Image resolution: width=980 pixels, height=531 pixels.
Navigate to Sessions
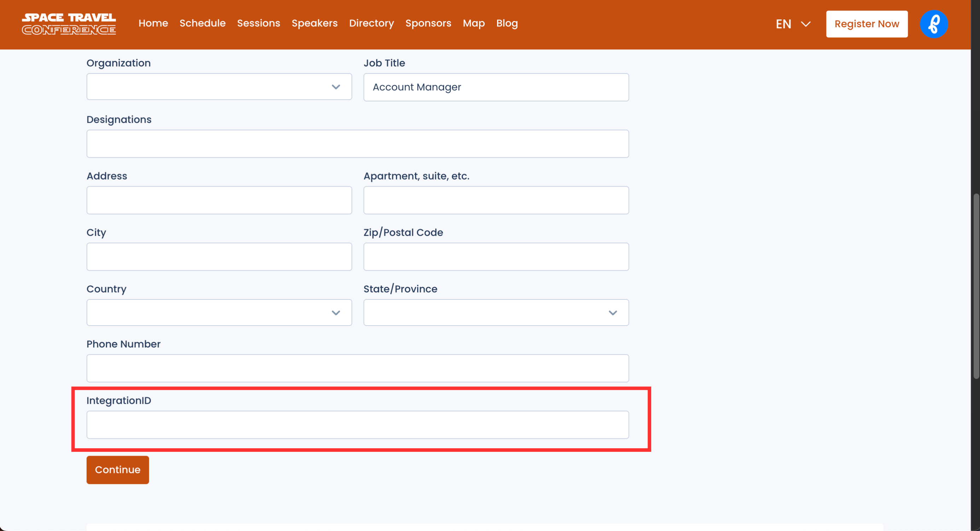tap(258, 23)
